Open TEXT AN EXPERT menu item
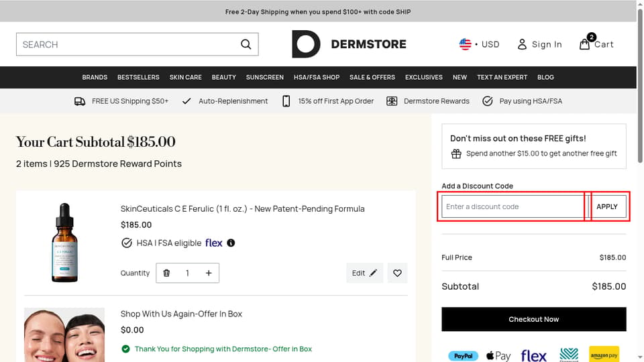Viewport: 644px width, 362px height. (x=502, y=77)
